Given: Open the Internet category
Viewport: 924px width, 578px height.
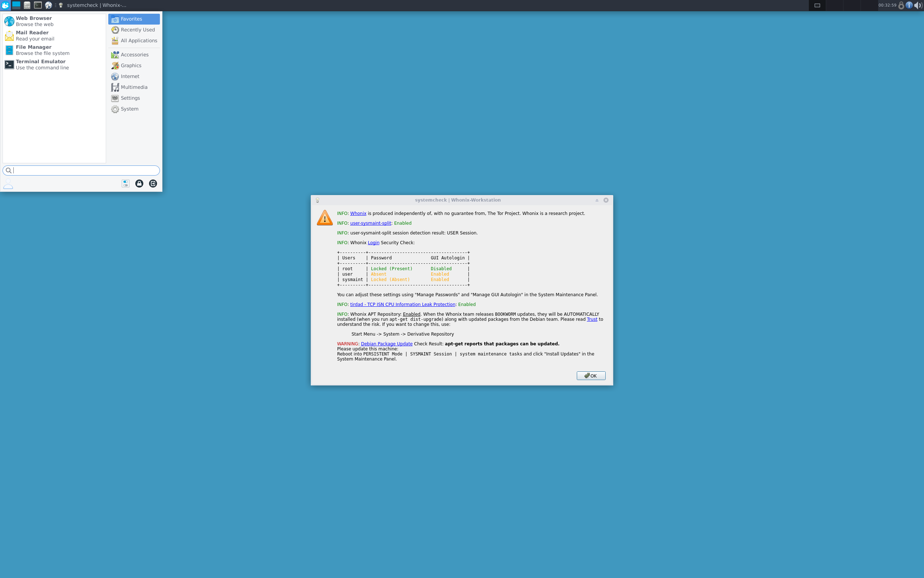Looking at the screenshot, I should [134, 77].
